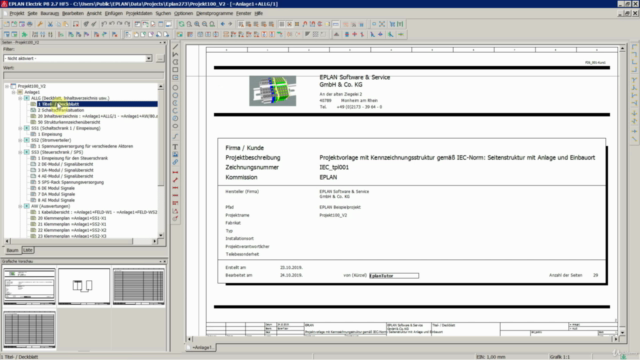Click the 'EplanTutor' von (Kürzel) field
640x360 pixels.
(394, 276)
